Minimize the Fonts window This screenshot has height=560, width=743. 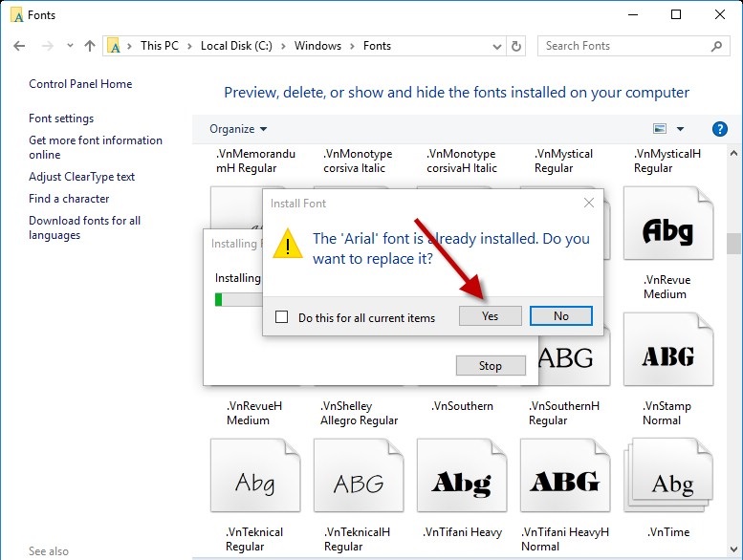click(633, 14)
